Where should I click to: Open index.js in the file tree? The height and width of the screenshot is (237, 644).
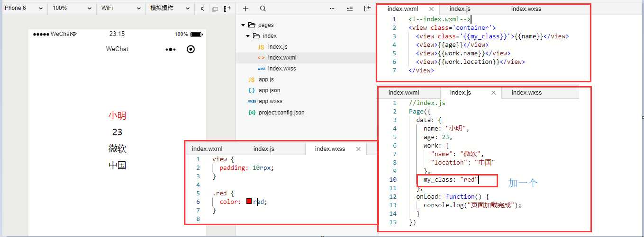click(277, 47)
